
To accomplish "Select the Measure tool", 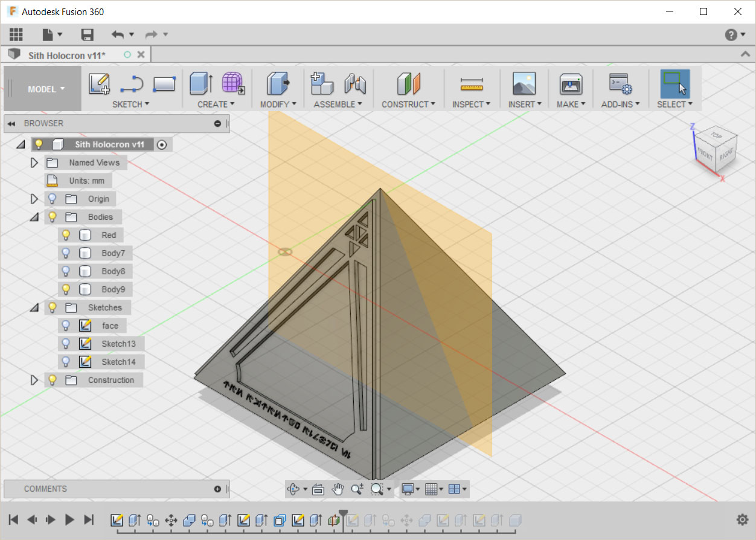I will coord(472,84).
